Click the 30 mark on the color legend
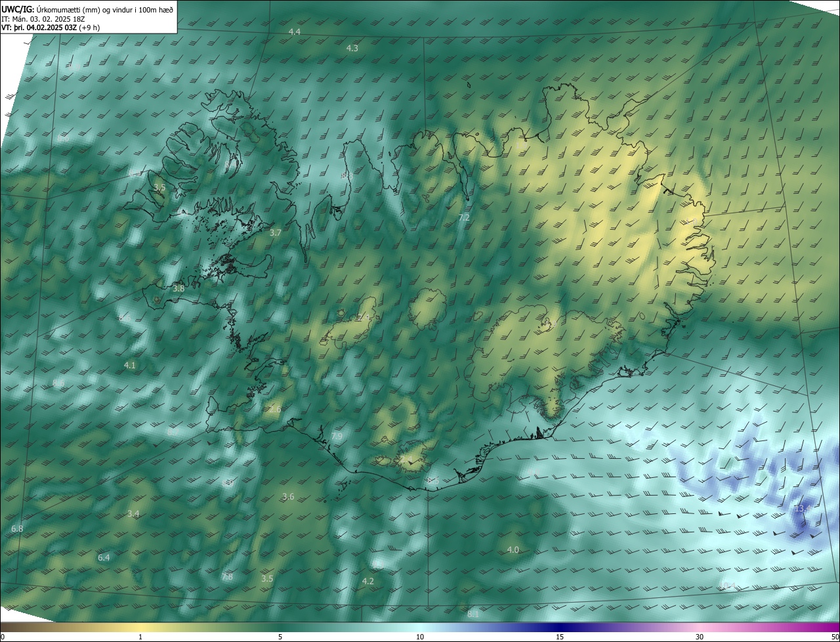The width and height of the screenshot is (840, 642). (x=700, y=637)
